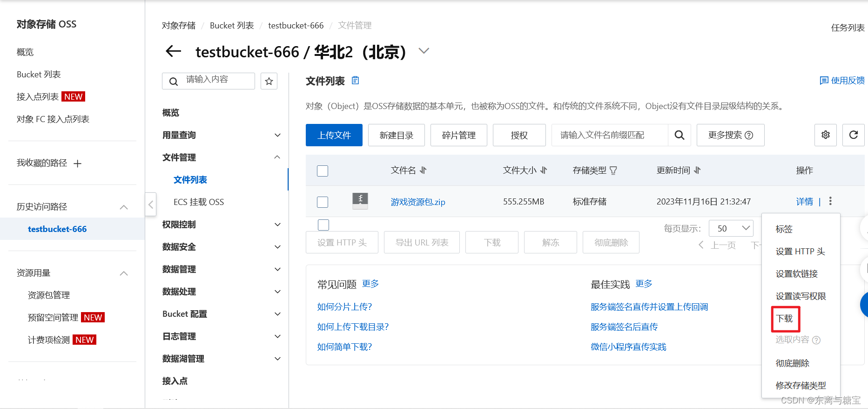Click the 上传文件 button
Screen dimensions: 868x409
coord(334,135)
